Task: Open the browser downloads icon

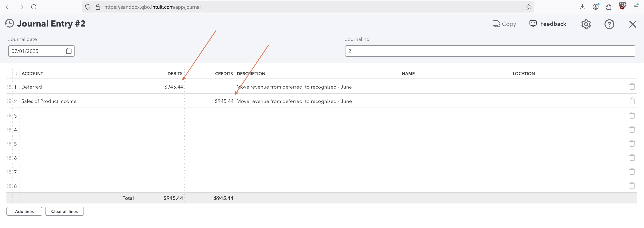Action: pos(582,7)
